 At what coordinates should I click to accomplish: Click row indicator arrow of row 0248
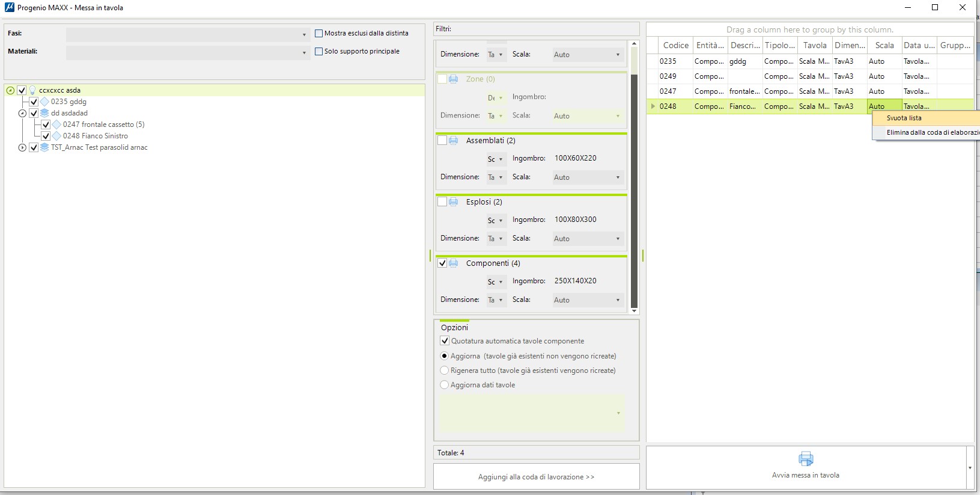point(653,106)
